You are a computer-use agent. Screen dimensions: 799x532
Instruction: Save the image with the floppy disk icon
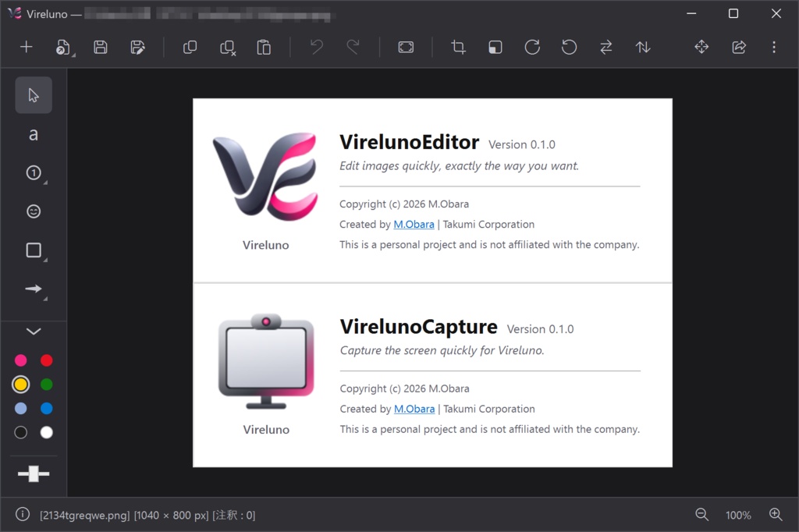(x=101, y=48)
